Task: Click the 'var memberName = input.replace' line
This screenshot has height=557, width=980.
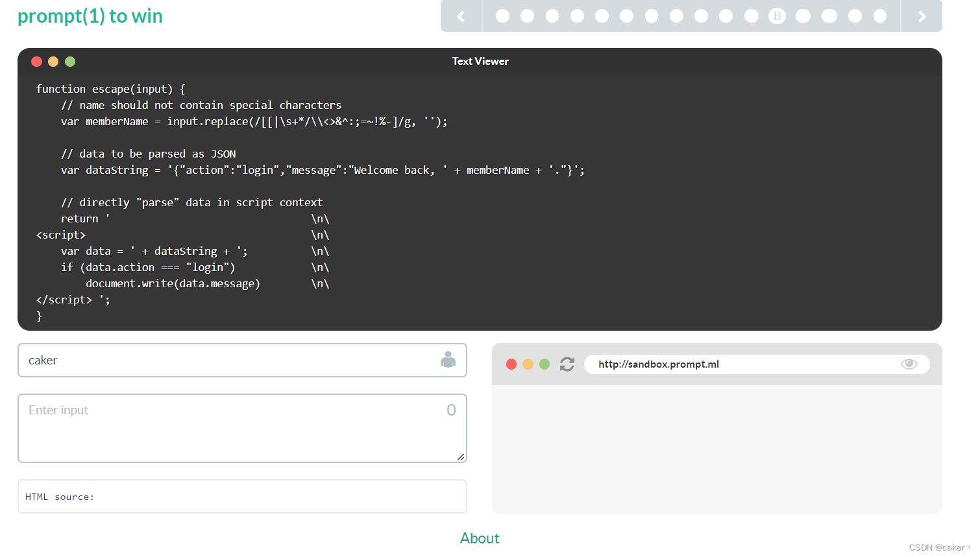Action: coord(254,121)
